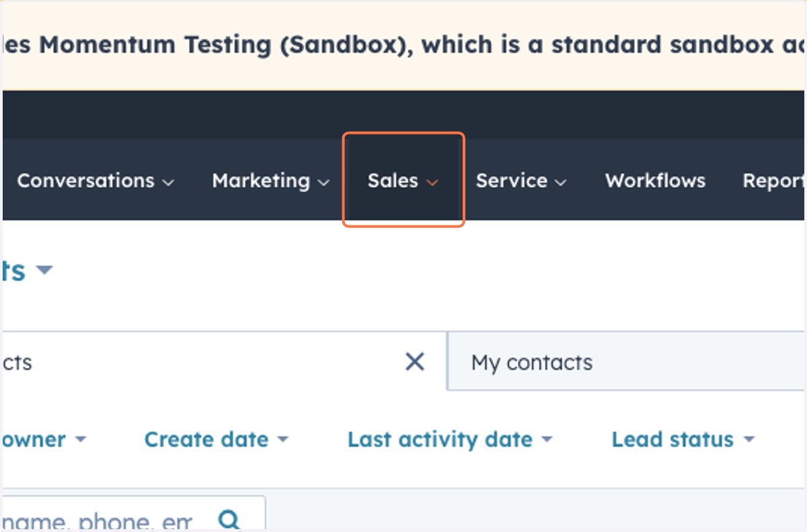
Task: Open the highlighted Sales menu
Action: [403, 180]
